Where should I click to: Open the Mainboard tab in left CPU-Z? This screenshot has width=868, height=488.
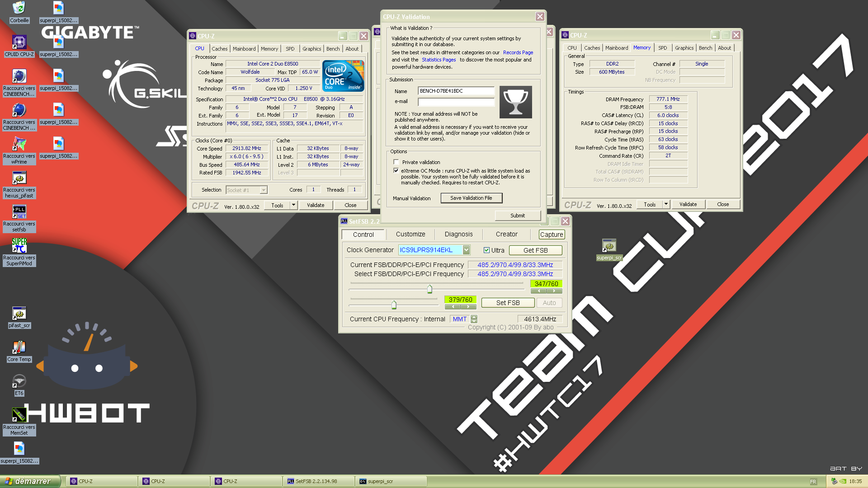[x=244, y=49]
